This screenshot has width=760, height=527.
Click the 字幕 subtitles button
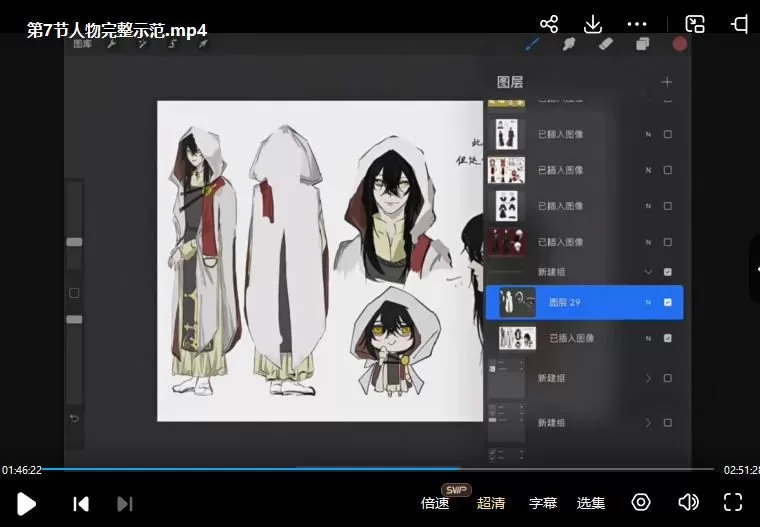click(x=543, y=503)
